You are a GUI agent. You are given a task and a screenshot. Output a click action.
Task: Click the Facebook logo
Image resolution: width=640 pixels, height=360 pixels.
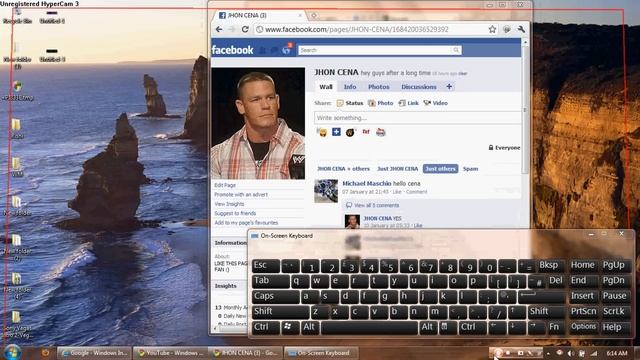point(233,50)
